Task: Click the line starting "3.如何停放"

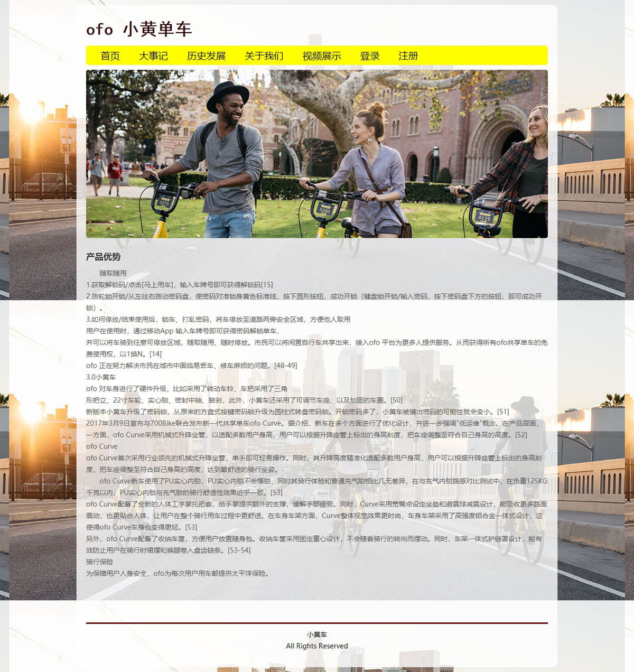Action: pos(218,320)
